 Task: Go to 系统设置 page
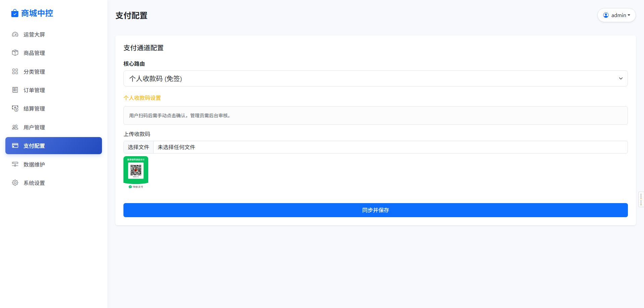tap(54, 183)
